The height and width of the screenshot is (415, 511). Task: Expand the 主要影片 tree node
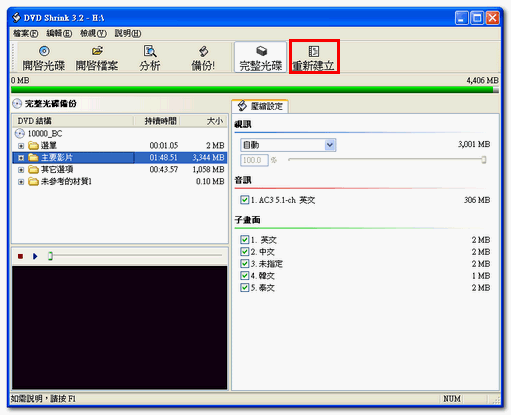pos(21,158)
